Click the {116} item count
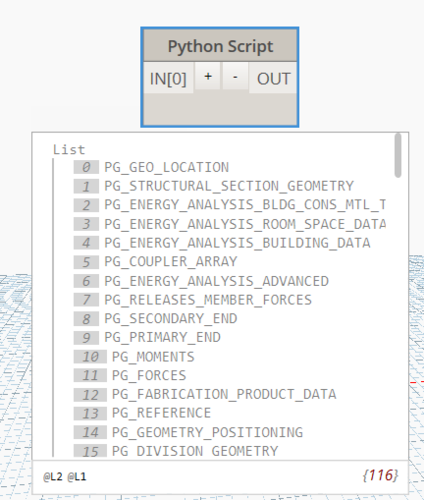 pyautogui.click(x=380, y=475)
